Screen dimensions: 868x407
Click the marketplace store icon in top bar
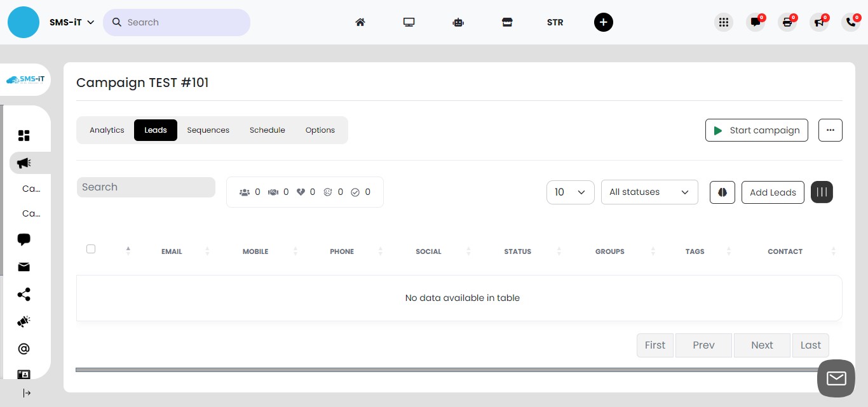point(507,22)
